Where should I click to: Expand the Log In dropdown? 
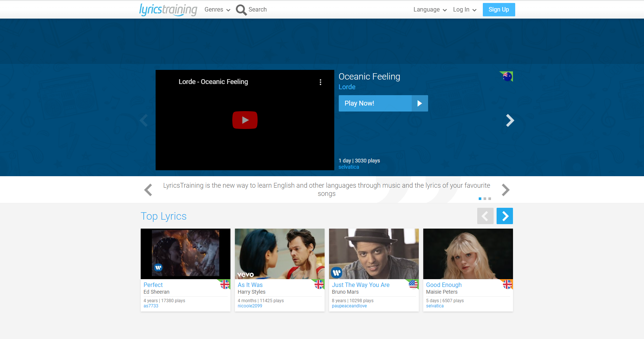(464, 10)
